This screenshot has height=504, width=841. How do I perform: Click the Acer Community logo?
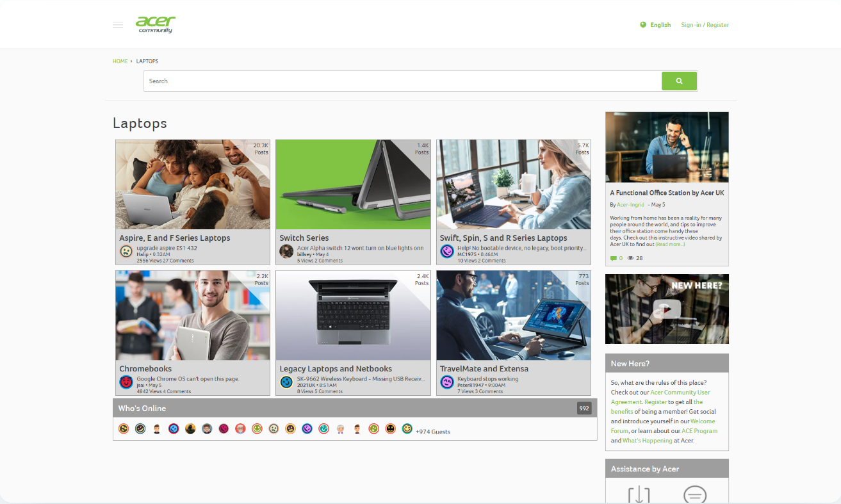point(156,24)
